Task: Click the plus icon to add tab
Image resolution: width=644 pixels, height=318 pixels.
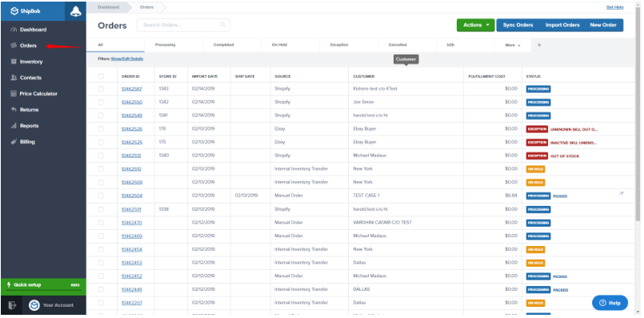Action: pyautogui.click(x=539, y=45)
